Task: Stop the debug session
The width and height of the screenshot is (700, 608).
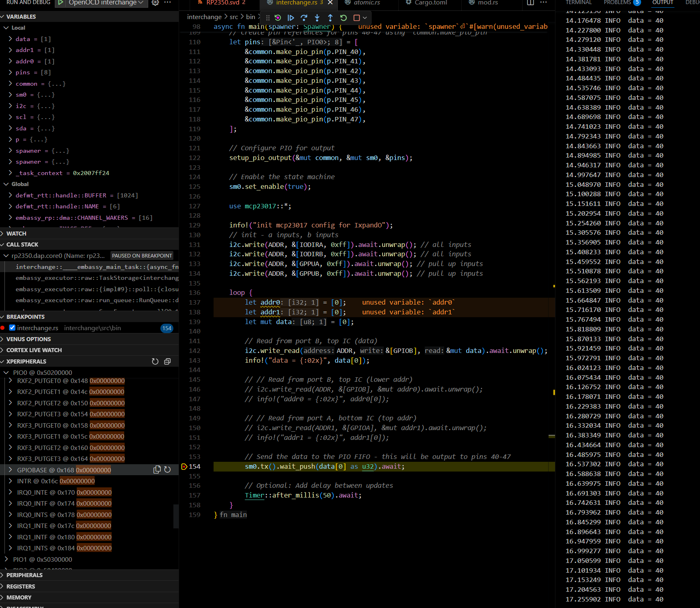Action: tap(356, 18)
